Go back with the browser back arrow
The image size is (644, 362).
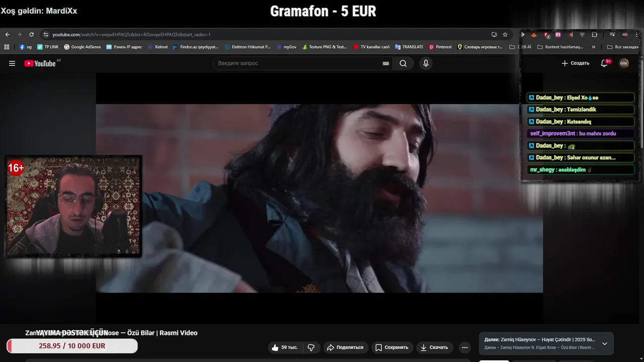tap(7, 35)
